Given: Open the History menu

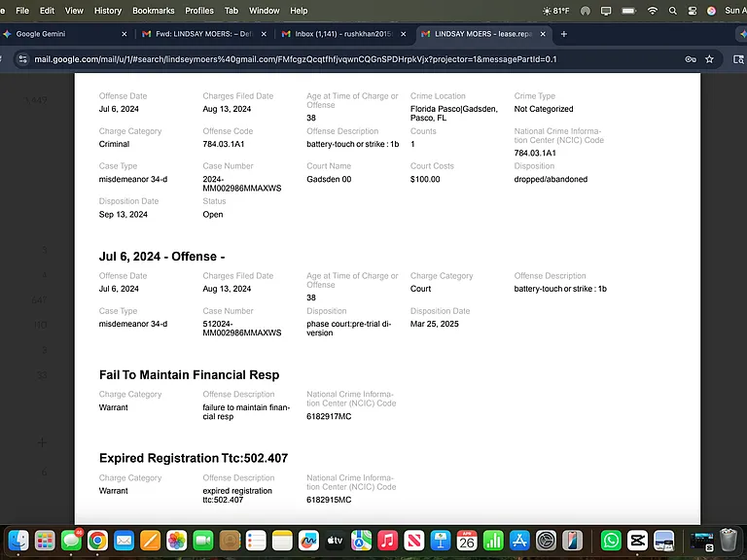Looking at the screenshot, I should [108, 11].
